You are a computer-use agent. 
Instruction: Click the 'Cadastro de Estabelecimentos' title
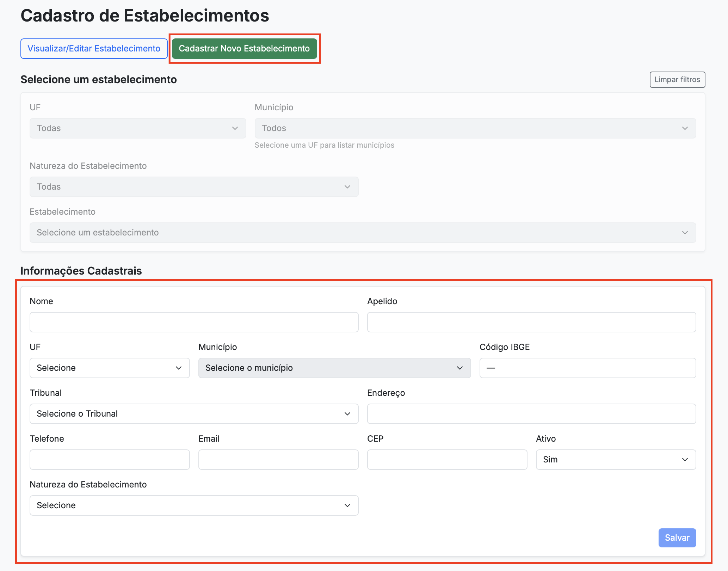pos(145,16)
